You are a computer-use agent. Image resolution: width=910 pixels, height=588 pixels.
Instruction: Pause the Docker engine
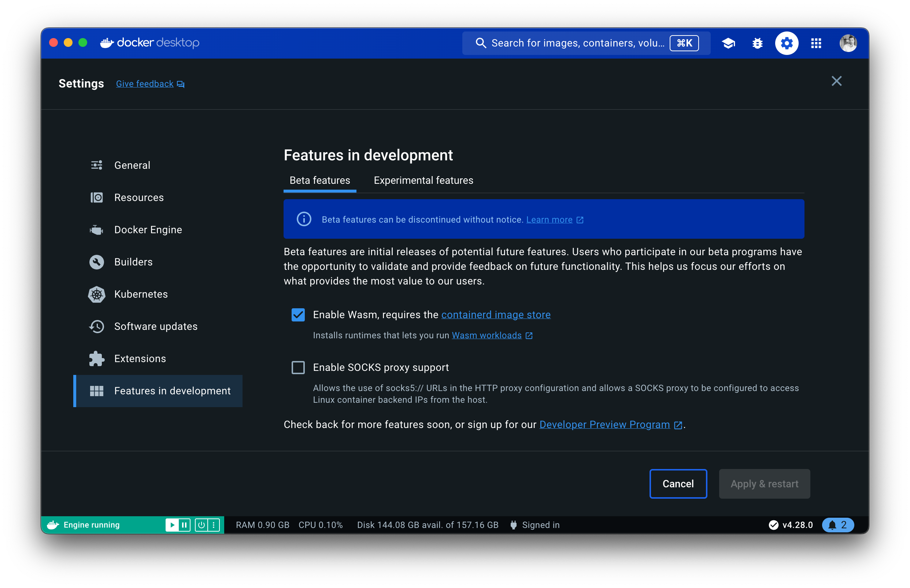(185, 525)
